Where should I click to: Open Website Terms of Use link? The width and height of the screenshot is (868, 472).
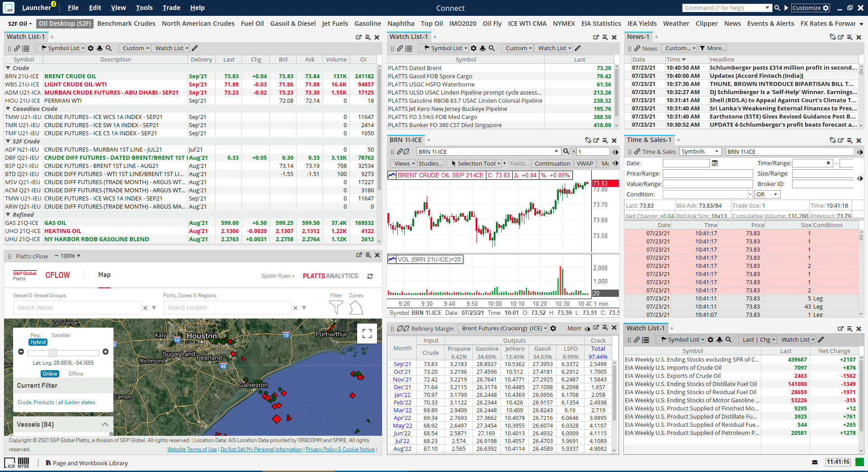pyautogui.click(x=192, y=449)
